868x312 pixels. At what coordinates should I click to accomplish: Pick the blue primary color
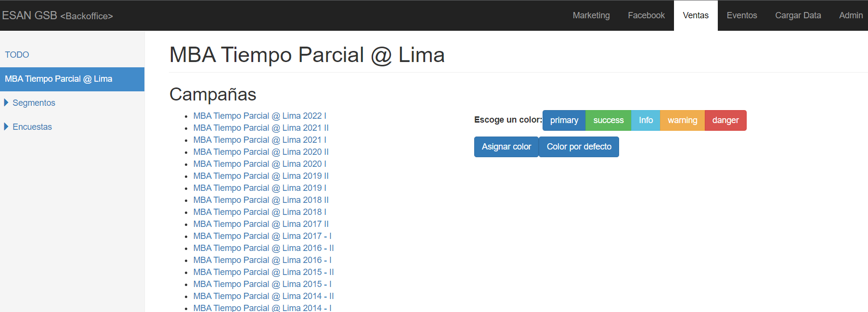[x=564, y=120]
